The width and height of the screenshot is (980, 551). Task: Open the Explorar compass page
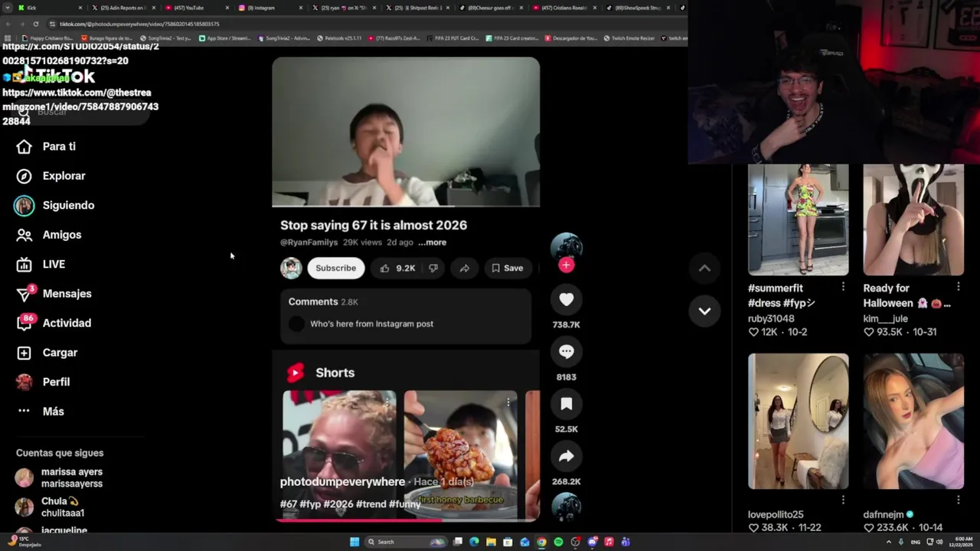51,176
